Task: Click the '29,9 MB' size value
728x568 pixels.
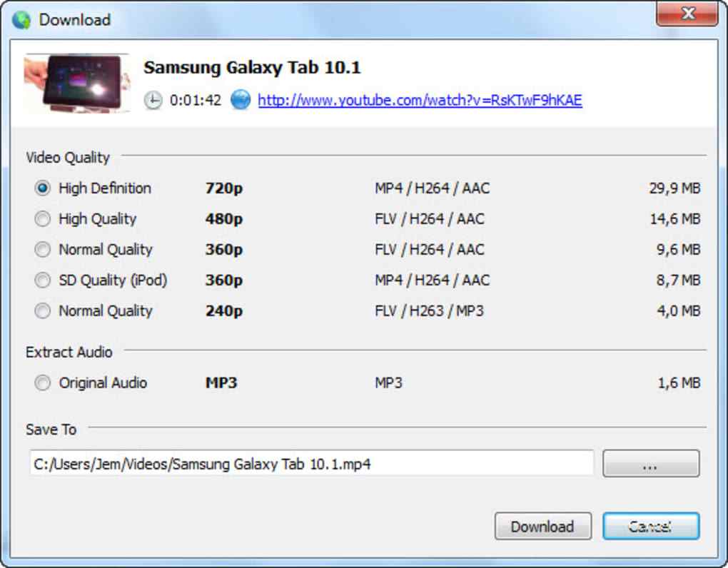Action: (674, 188)
